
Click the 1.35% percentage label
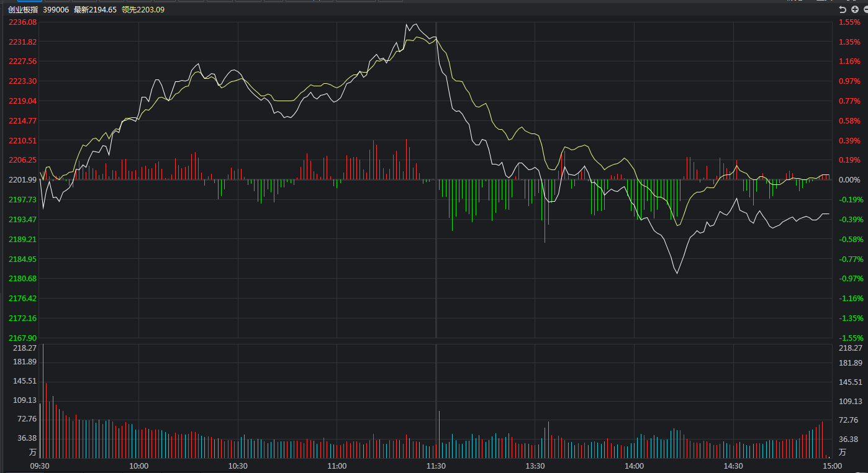850,42
